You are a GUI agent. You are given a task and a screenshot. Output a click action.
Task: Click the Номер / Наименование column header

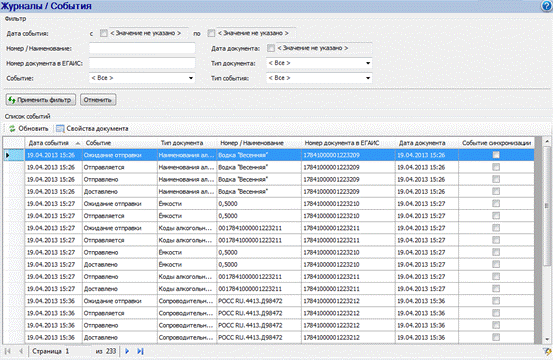pyautogui.click(x=259, y=143)
